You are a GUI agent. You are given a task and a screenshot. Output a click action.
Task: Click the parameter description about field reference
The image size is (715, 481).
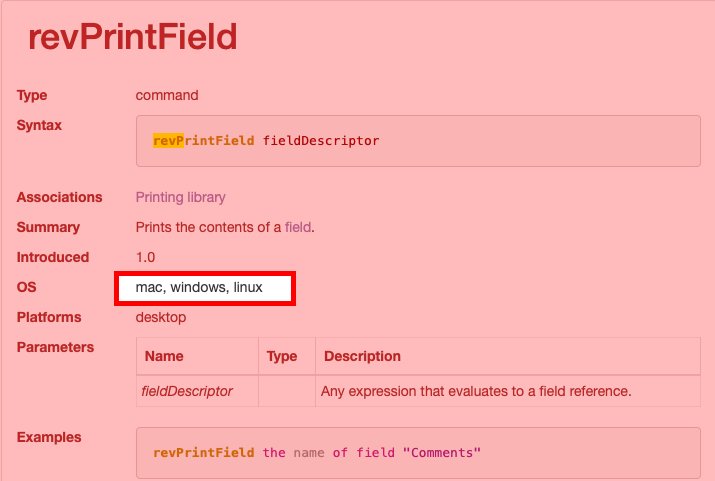tap(476, 391)
